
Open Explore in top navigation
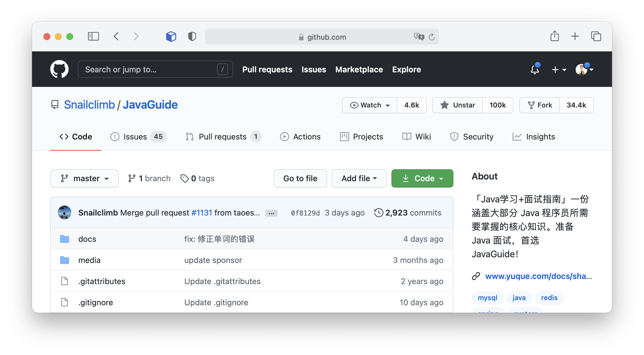tap(406, 69)
